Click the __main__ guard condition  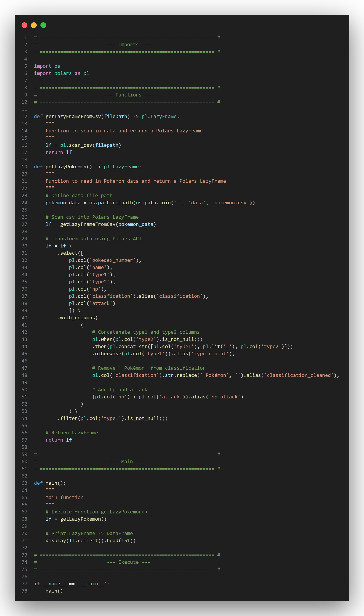(x=71, y=584)
